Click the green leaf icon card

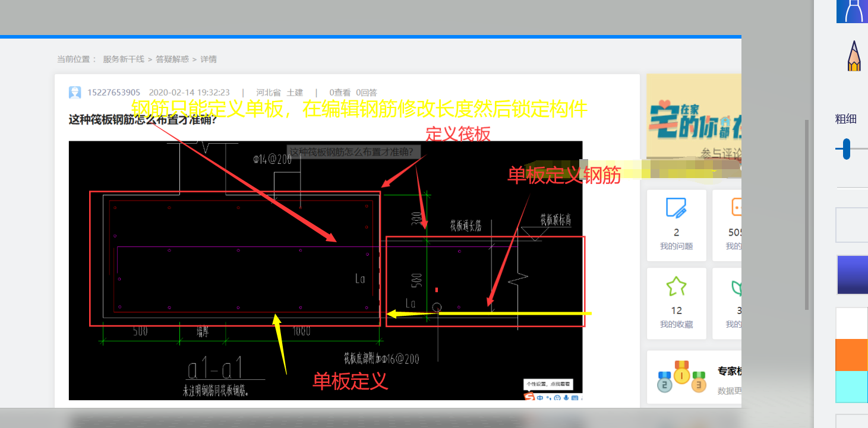pyautogui.click(x=737, y=287)
